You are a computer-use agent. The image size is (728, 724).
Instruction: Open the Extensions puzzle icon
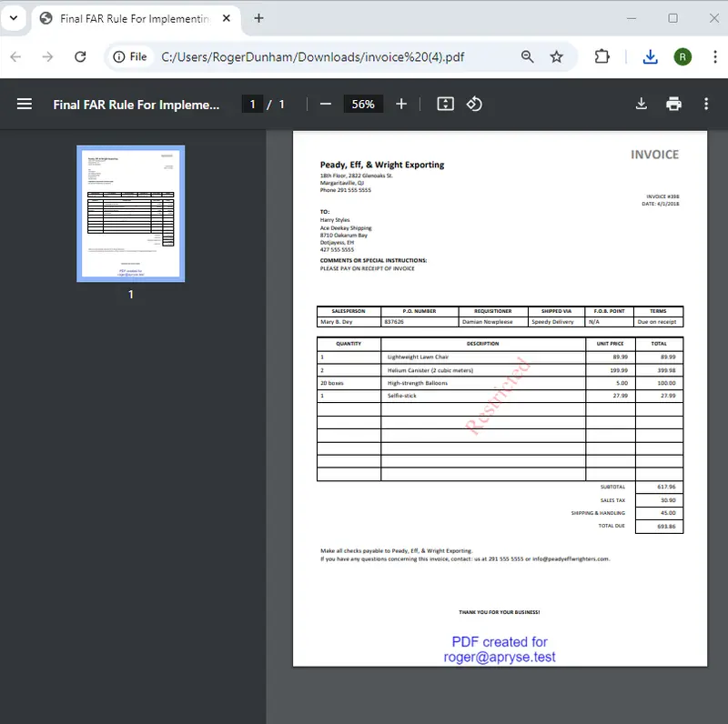(x=602, y=56)
